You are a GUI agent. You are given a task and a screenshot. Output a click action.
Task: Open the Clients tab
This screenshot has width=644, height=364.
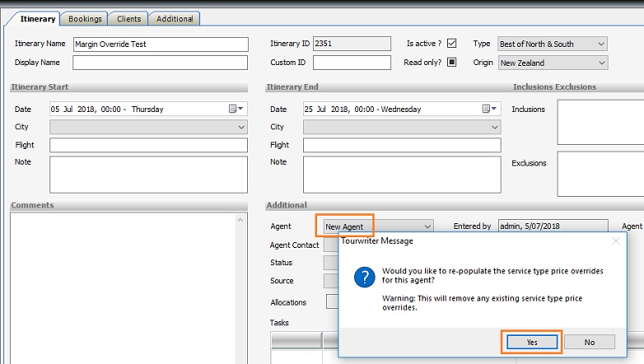coord(128,18)
